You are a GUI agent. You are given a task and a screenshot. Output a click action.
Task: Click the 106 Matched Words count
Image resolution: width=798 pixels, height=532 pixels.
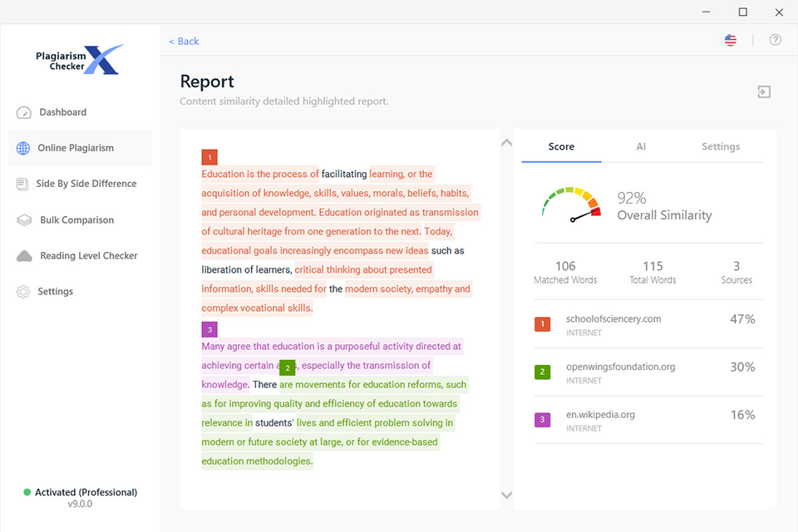tap(565, 266)
